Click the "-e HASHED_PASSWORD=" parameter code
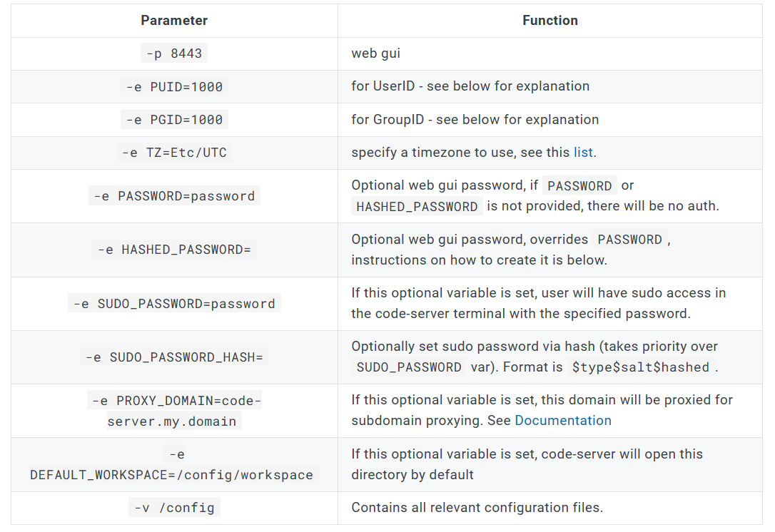Image resolution: width=775 pixels, height=532 pixels. pos(174,250)
